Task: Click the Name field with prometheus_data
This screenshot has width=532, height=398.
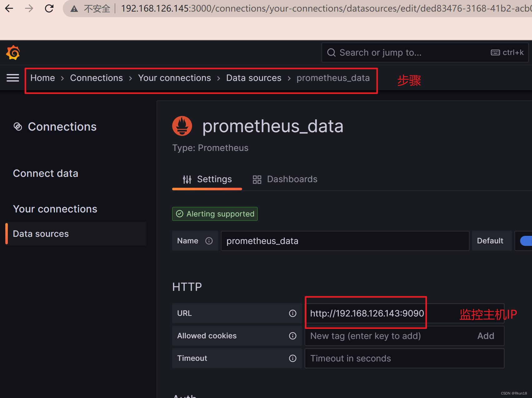Action: click(345, 241)
